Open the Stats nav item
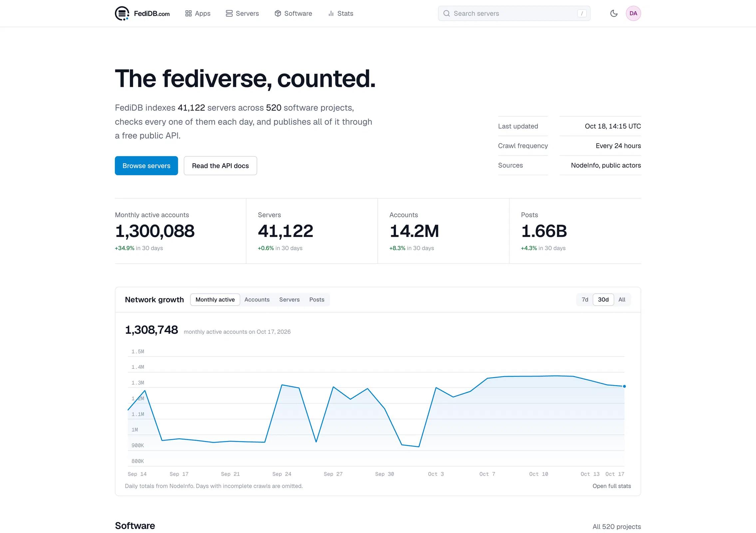This screenshot has width=756, height=533. [341, 13]
